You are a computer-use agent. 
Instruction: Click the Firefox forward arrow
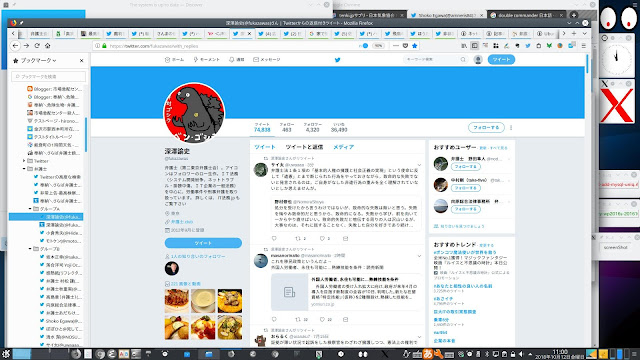click(x=26, y=46)
